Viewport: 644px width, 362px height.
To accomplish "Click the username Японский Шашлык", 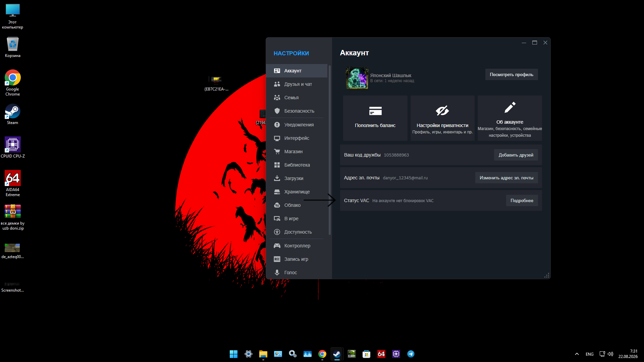I will click(391, 75).
